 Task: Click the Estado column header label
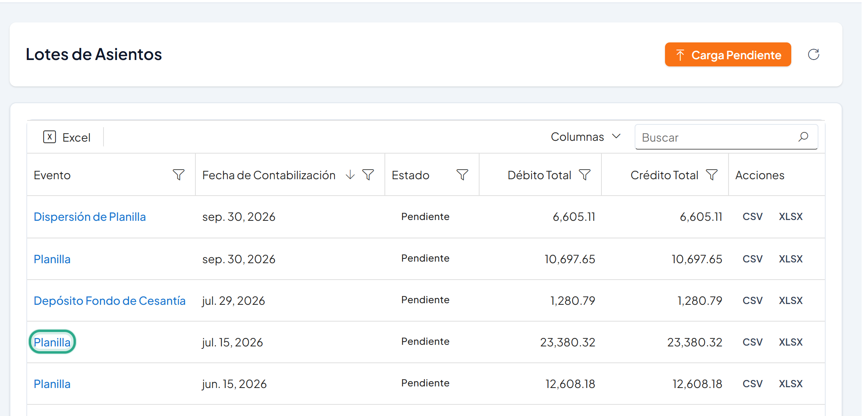(410, 175)
